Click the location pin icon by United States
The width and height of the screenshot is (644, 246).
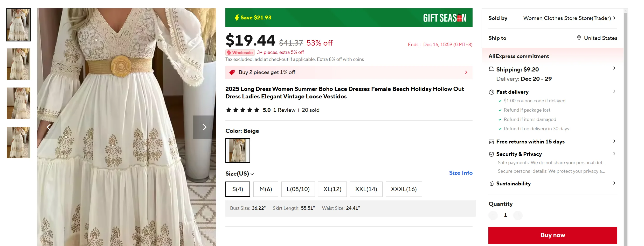579,38
